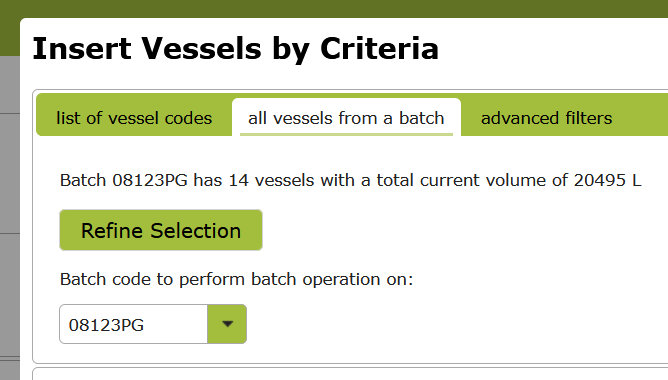This screenshot has width=668, height=380.
Task: Click the word Criteria in the title
Action: 379,49
